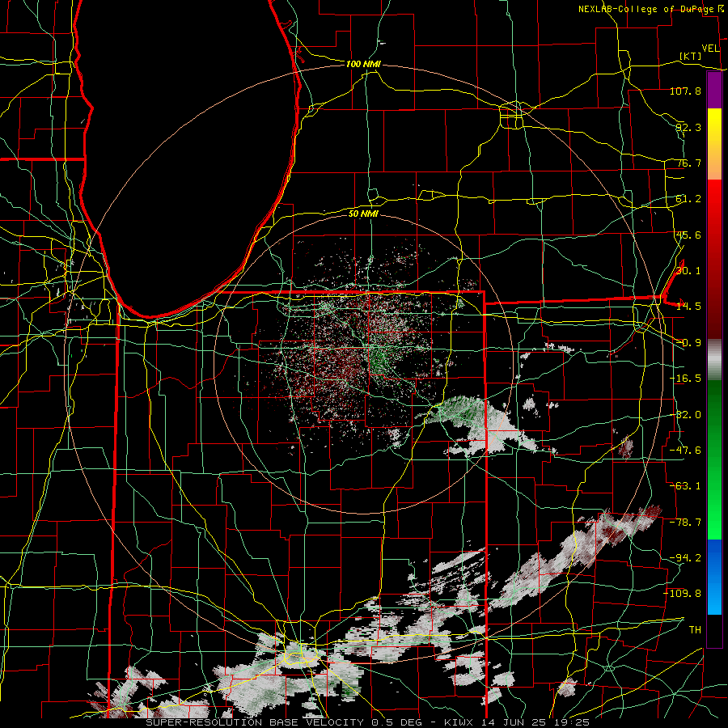Select the -94.2 value on the velocity scale
Viewport: 728px width, 728px height.
tap(685, 558)
